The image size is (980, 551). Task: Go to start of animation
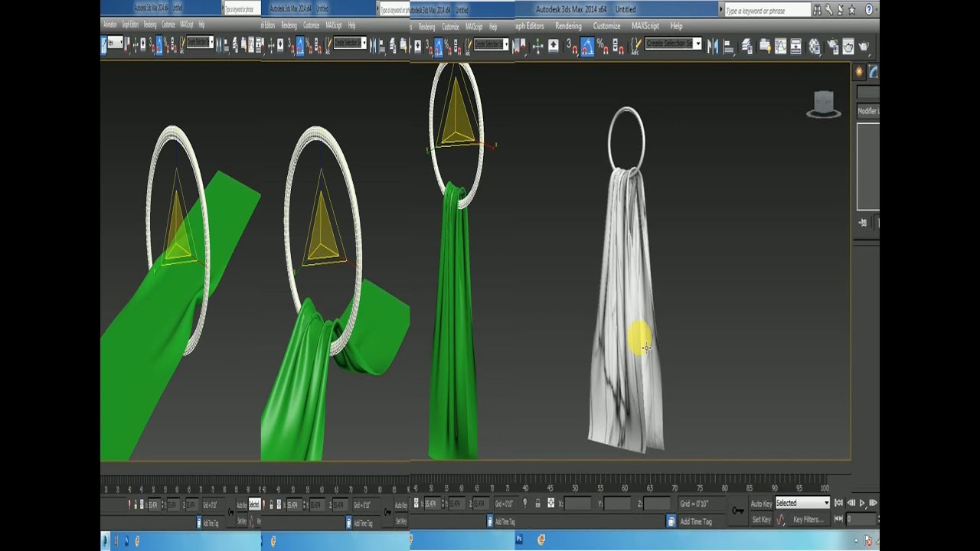pyautogui.click(x=838, y=503)
